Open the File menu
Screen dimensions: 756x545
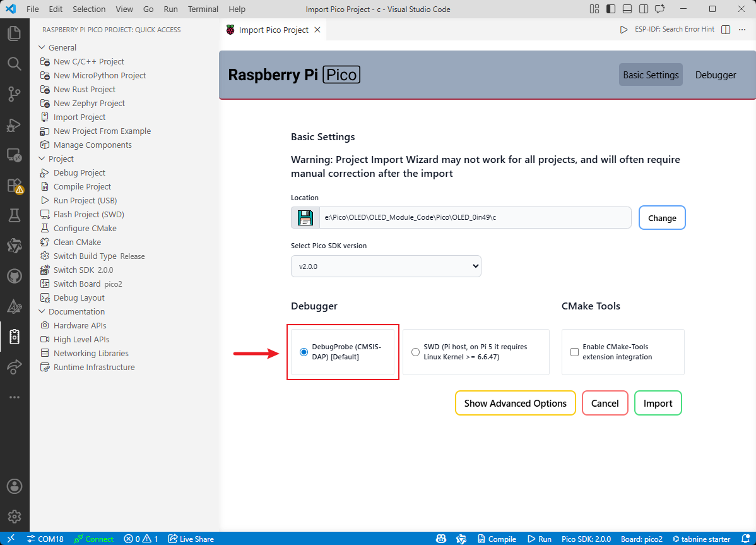pos(32,9)
